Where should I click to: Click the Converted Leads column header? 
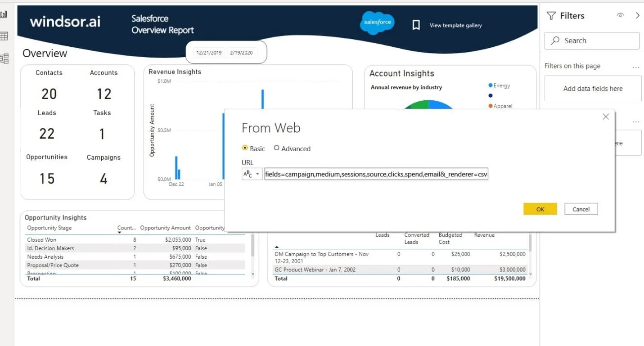[x=417, y=238]
